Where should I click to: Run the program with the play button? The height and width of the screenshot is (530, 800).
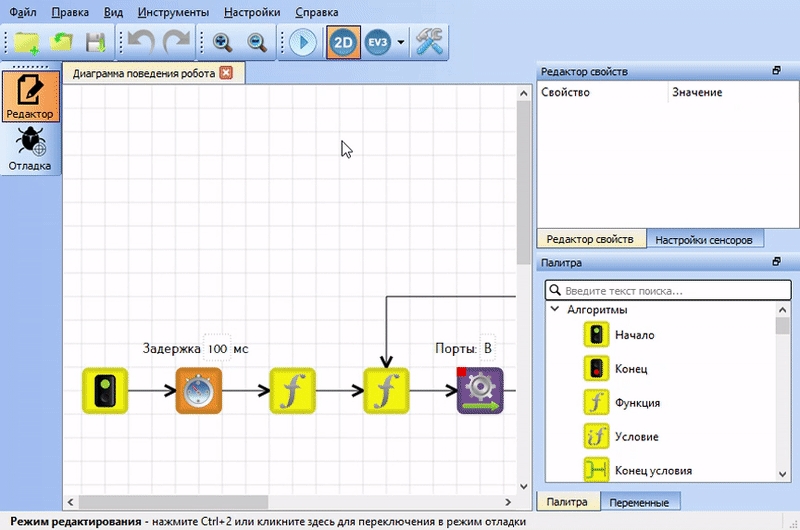pyautogui.click(x=302, y=42)
